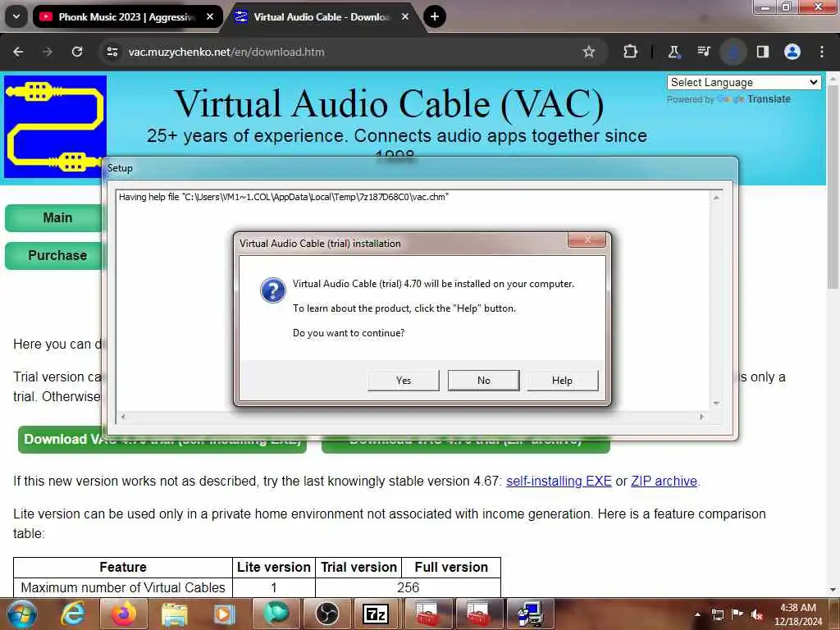Open Help in the installation dialog

click(x=562, y=381)
